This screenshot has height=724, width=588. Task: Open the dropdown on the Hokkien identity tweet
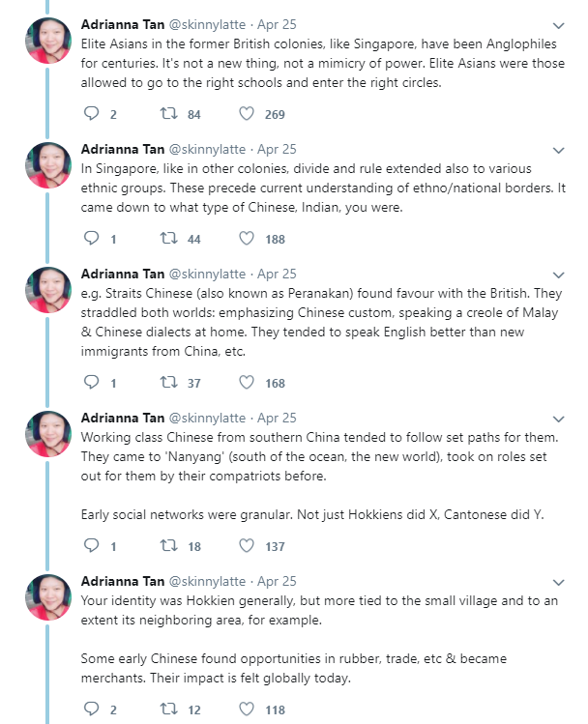[559, 583]
